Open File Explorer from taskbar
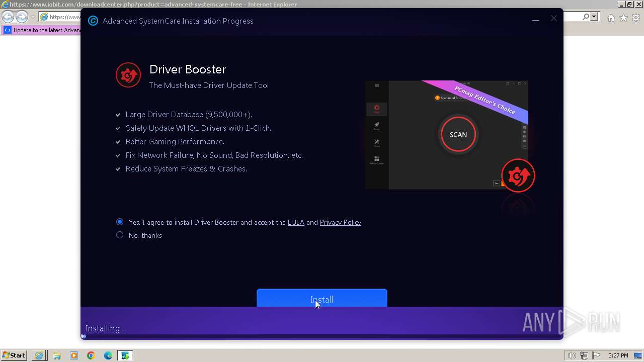Image resolution: width=644 pixels, height=362 pixels. tap(56, 355)
